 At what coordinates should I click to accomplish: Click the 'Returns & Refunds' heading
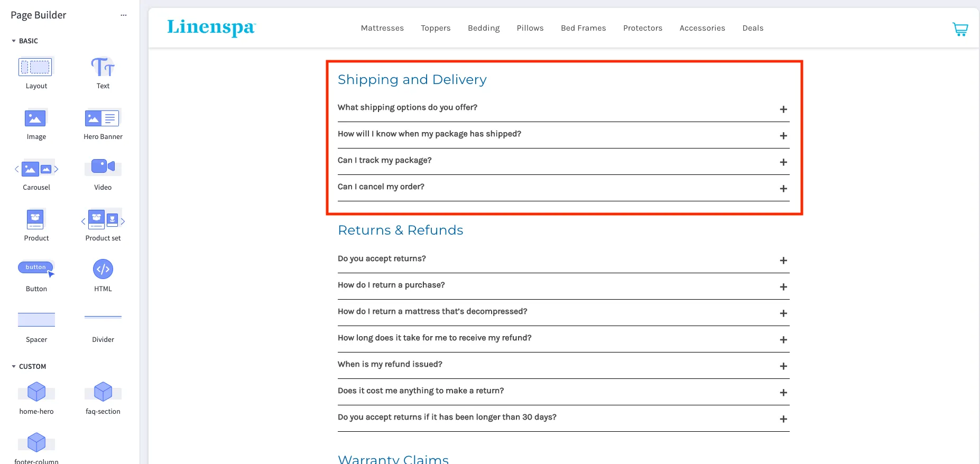pos(401,230)
